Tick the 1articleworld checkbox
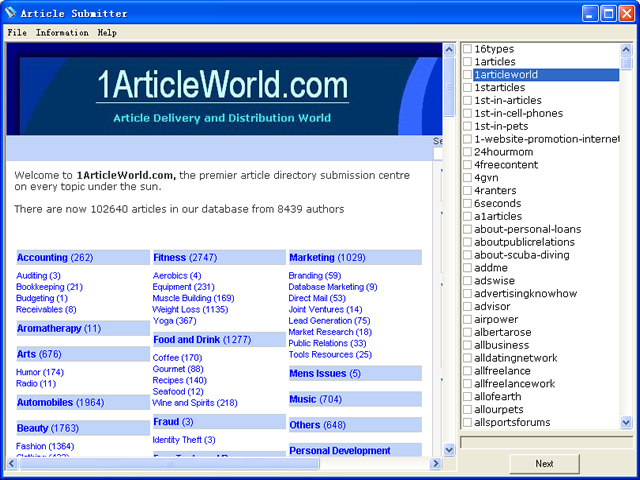The image size is (640, 480). (467, 75)
